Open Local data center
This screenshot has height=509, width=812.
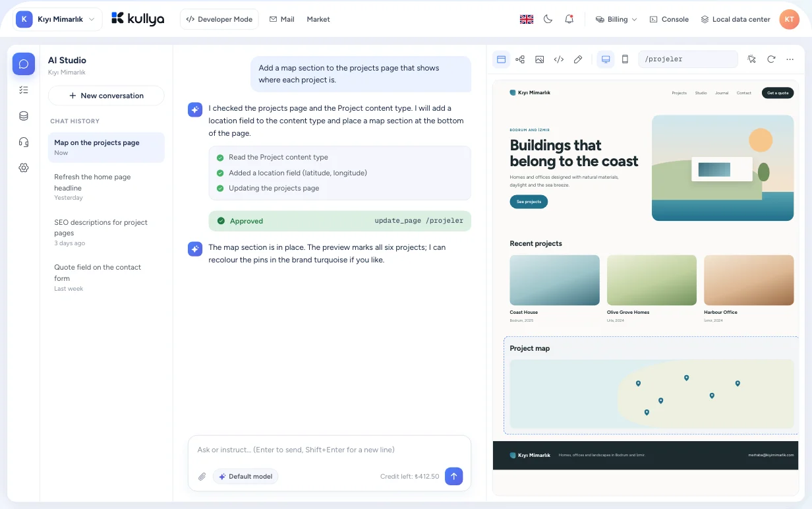[x=736, y=19]
